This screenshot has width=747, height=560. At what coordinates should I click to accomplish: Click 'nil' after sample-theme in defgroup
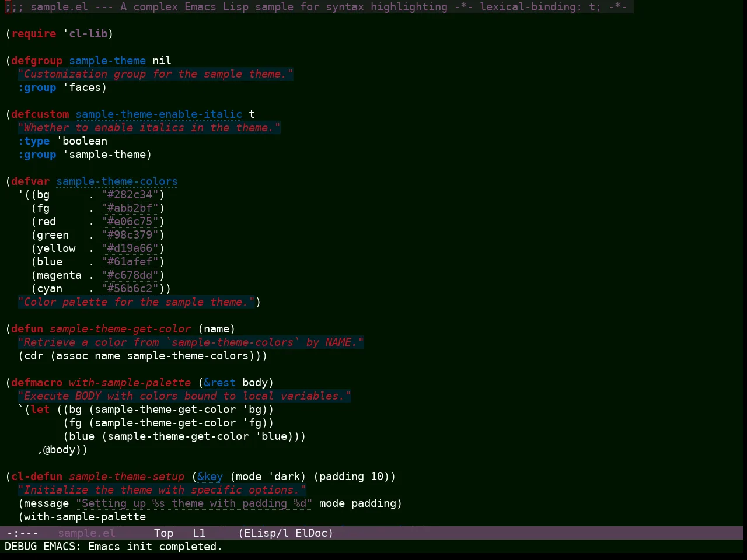pyautogui.click(x=162, y=61)
